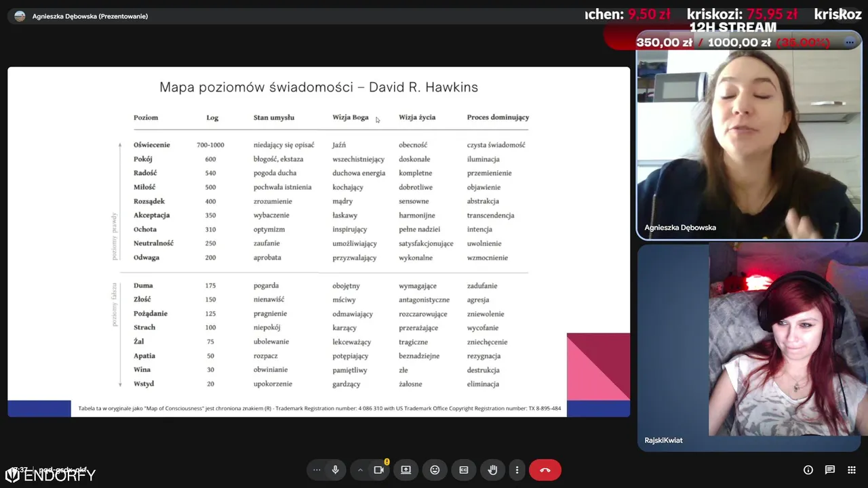Click the 'Neutralność' row label
Screen dimensions: 868x488
[154, 243]
